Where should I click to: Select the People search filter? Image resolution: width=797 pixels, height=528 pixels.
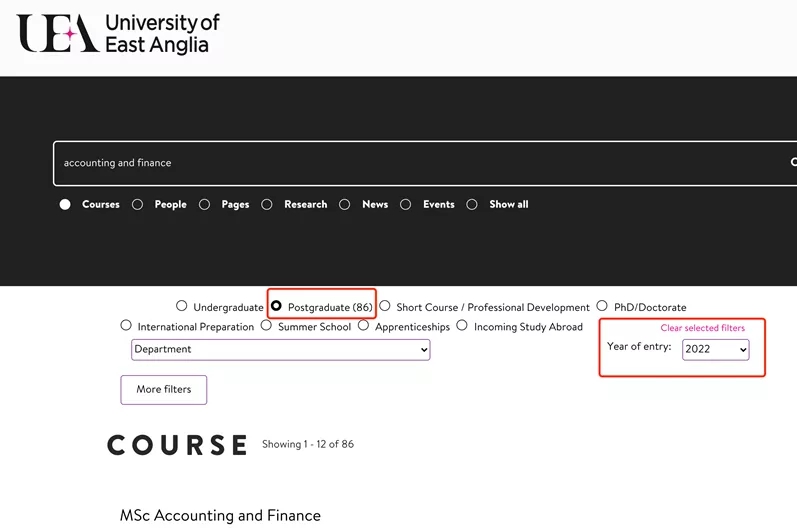[137, 205]
